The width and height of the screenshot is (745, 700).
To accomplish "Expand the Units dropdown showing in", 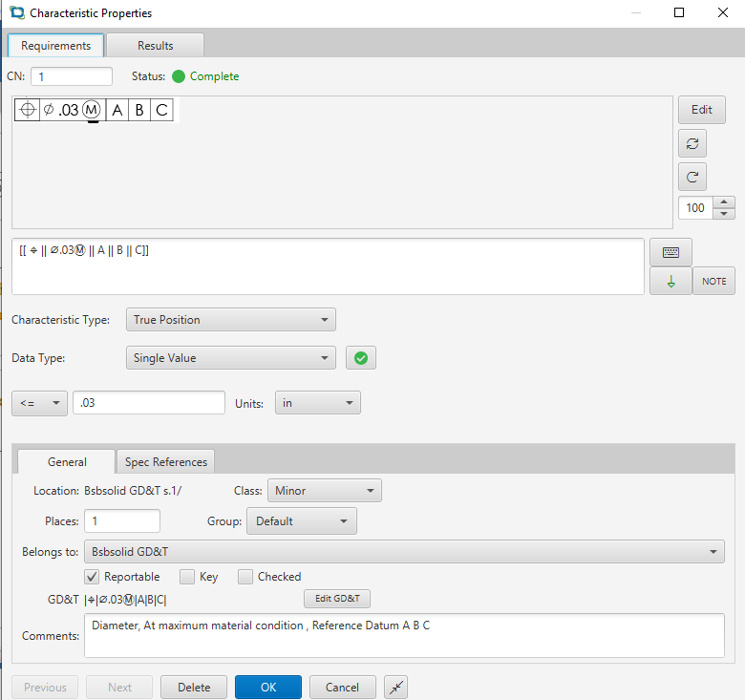I will click(317, 403).
